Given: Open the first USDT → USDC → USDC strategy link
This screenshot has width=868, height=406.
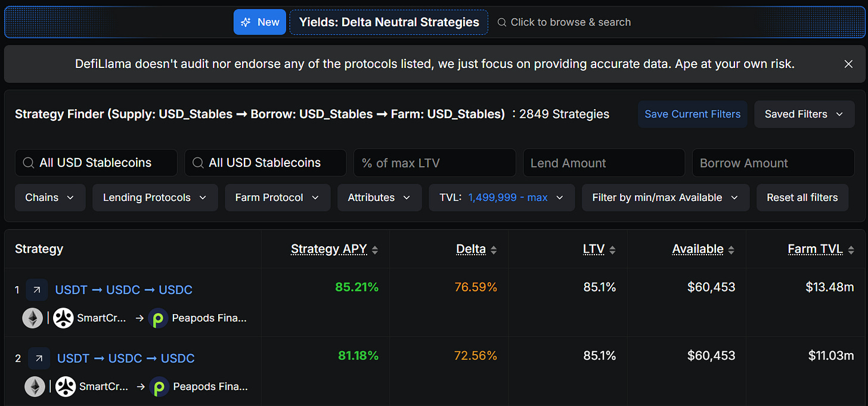Looking at the screenshot, I should [x=123, y=290].
